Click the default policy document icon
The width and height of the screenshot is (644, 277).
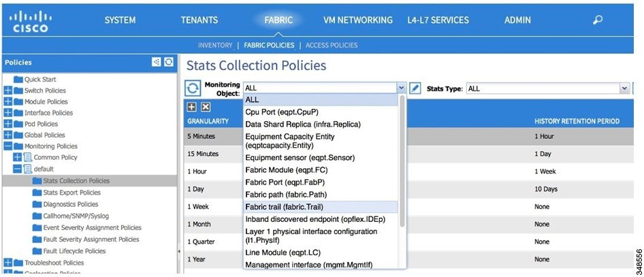(28, 169)
